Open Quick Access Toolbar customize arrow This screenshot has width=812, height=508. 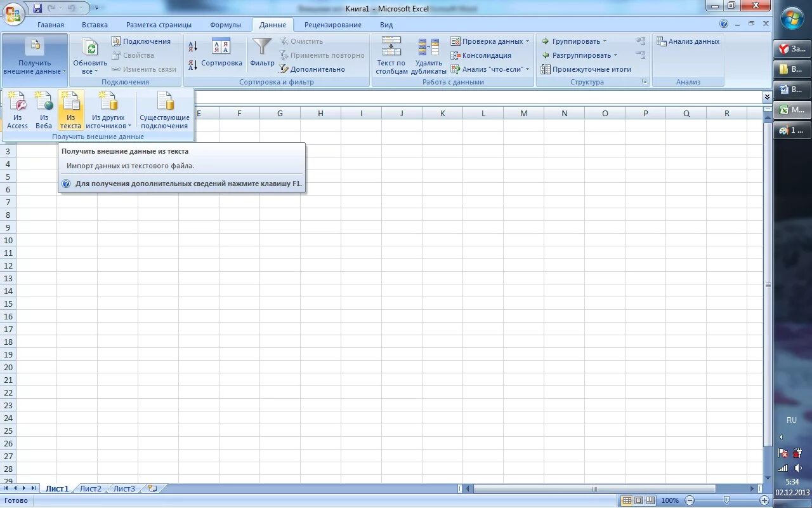coord(96,8)
